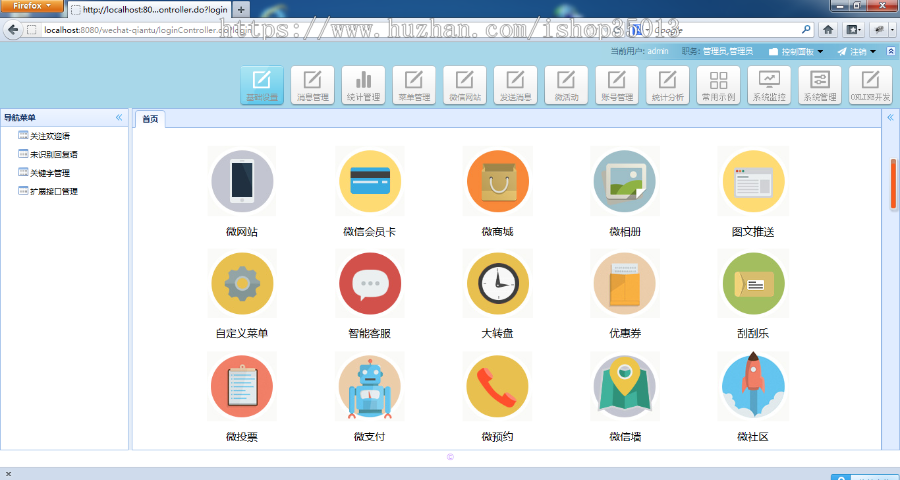Click the orange vertical scrollbar thumb
Screen dimensions: 900x480
[894, 184]
